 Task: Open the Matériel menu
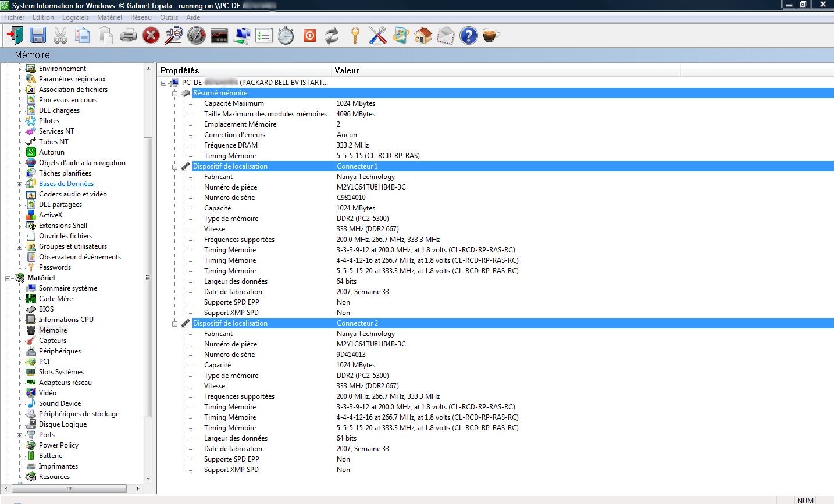(x=110, y=17)
